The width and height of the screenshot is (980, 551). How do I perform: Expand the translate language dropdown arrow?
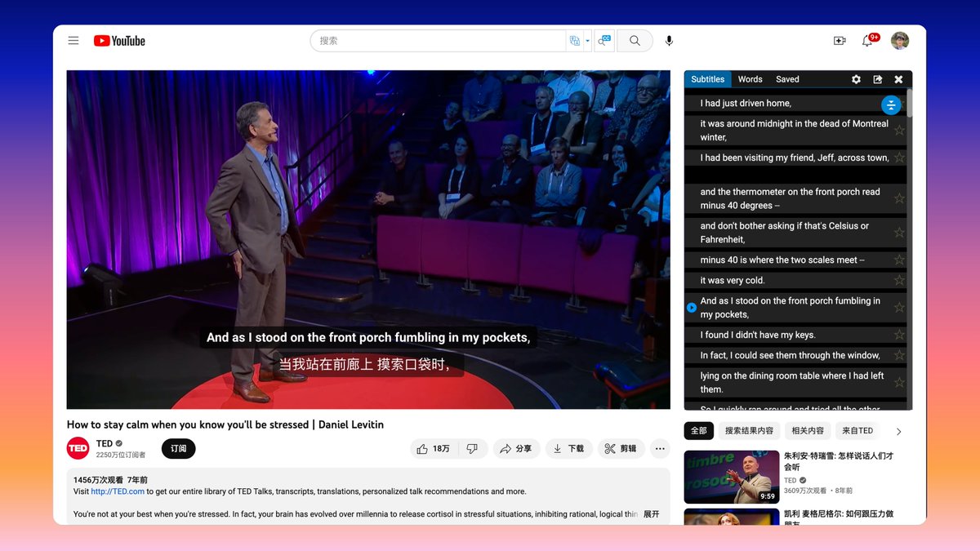(588, 40)
